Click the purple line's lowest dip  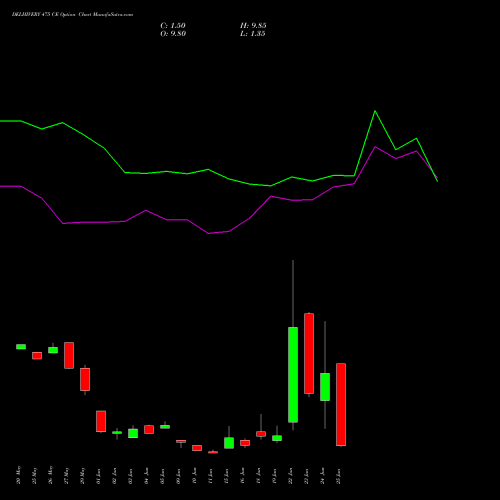[x=209, y=233]
